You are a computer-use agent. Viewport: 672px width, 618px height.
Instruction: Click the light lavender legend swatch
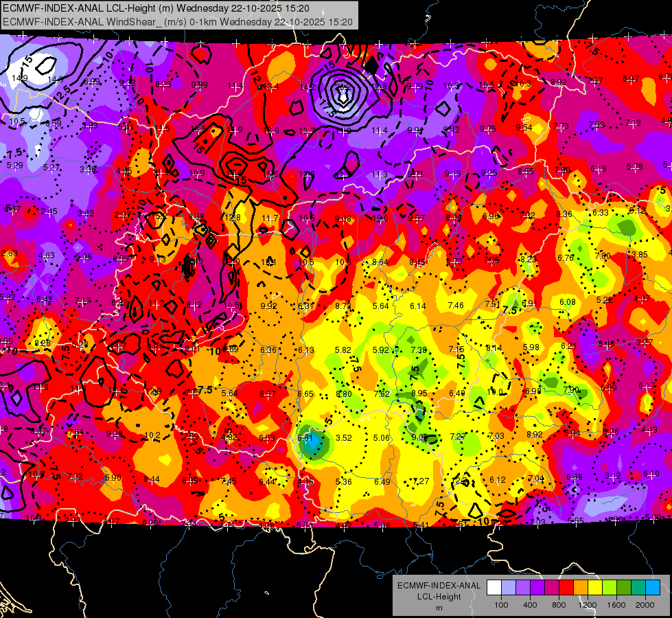pos(508,588)
